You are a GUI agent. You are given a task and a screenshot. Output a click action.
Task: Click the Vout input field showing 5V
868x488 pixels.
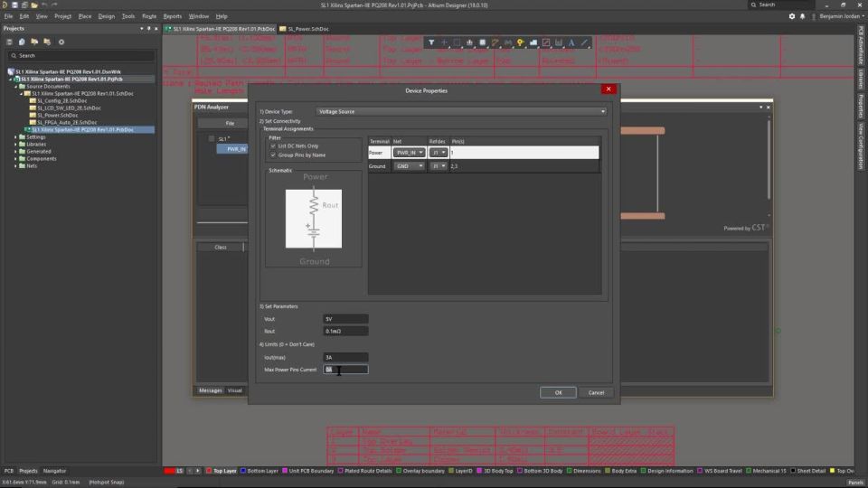345,319
